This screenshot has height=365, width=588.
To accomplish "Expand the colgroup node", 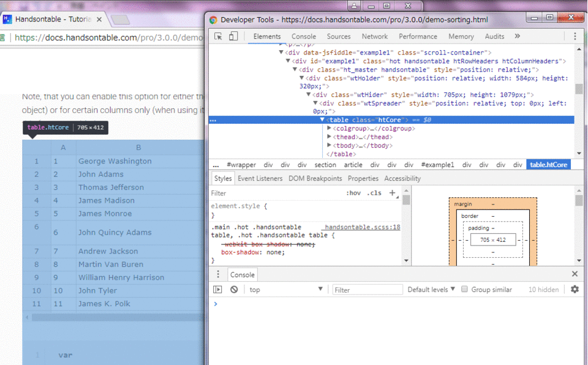I will point(329,128).
